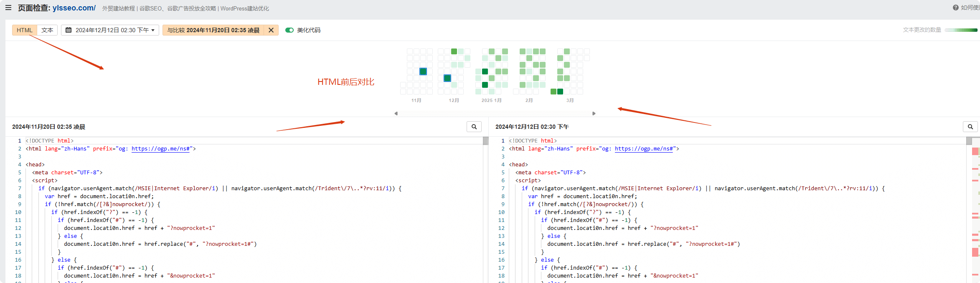The image size is (980, 283).
Task: Switch to the HTML tab
Action: (x=25, y=30)
